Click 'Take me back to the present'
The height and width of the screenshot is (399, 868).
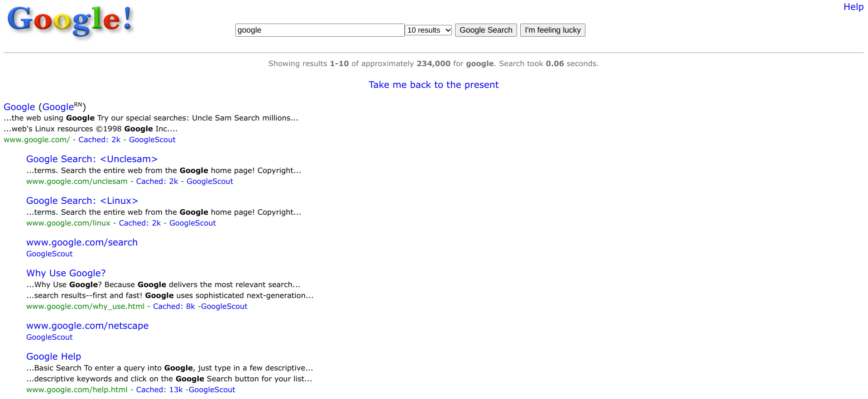[433, 85]
